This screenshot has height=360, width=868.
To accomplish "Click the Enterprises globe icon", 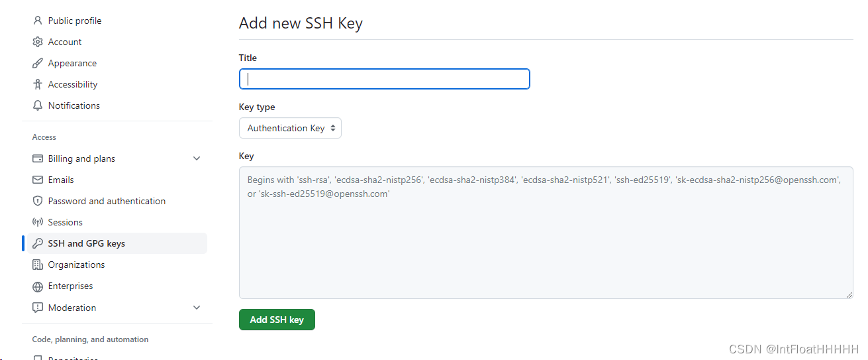I will pos(38,286).
